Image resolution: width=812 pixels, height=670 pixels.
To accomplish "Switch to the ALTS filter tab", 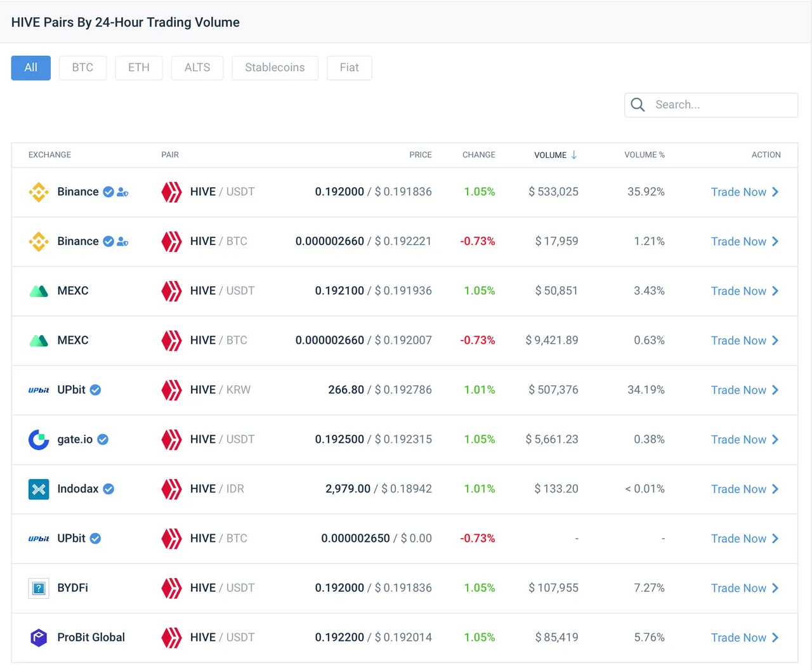I will [x=197, y=68].
